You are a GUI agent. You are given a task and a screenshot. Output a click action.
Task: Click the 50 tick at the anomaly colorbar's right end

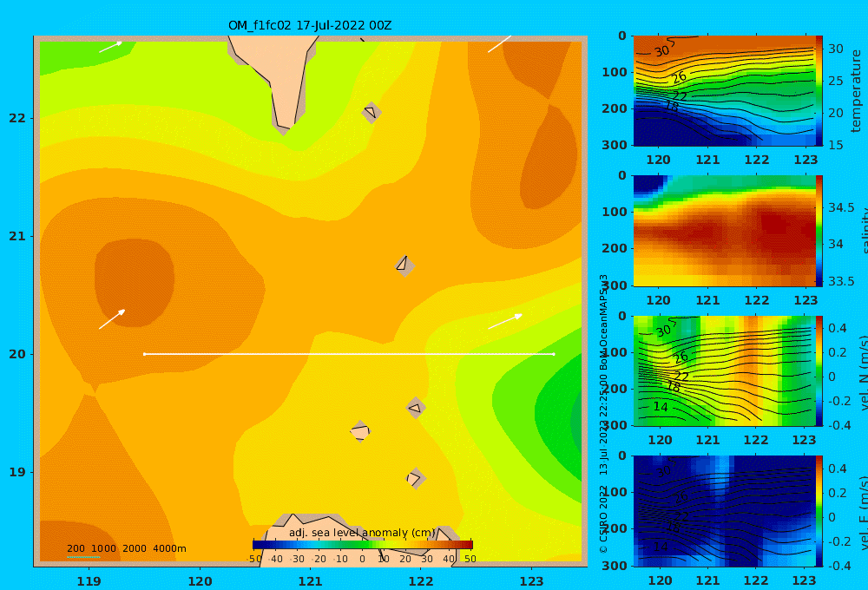coord(470,559)
